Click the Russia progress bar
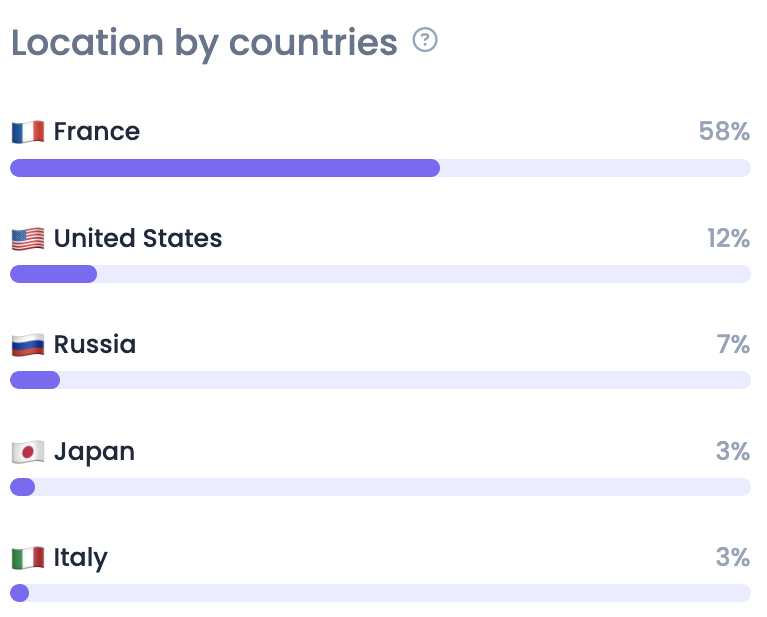This screenshot has height=617, width=767. 380,380
